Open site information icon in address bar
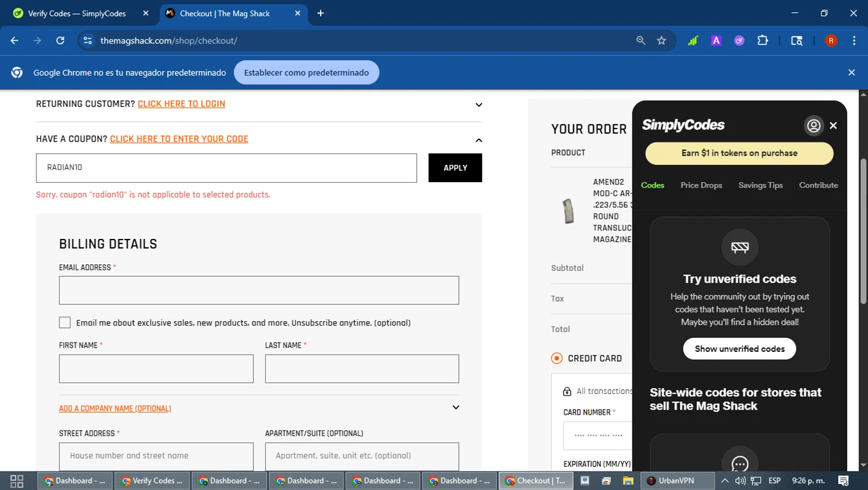This screenshot has width=868, height=490. [88, 40]
